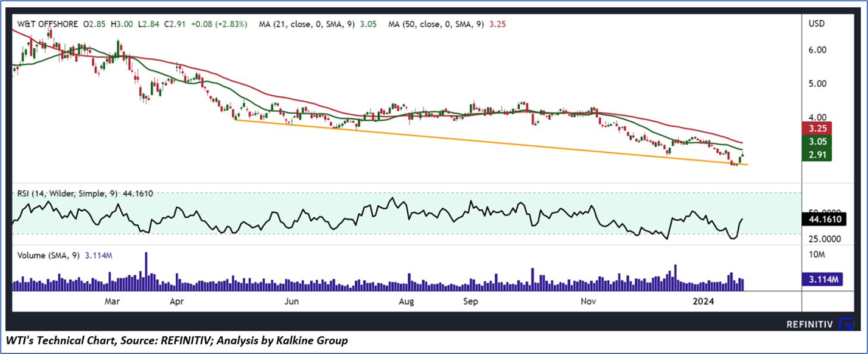Screen dimensions: 868x354
Task: Click the 25.0000 RSI axis label
Action: click(x=825, y=239)
